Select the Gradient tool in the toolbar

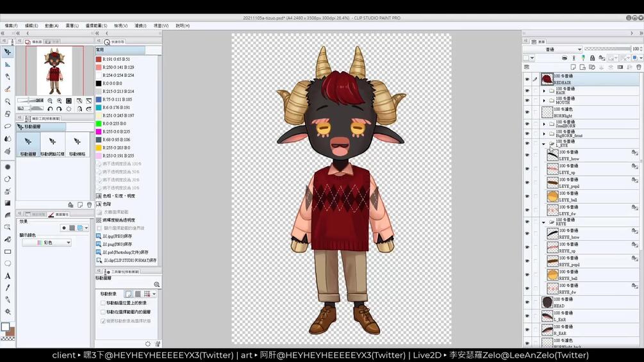pos(8,202)
